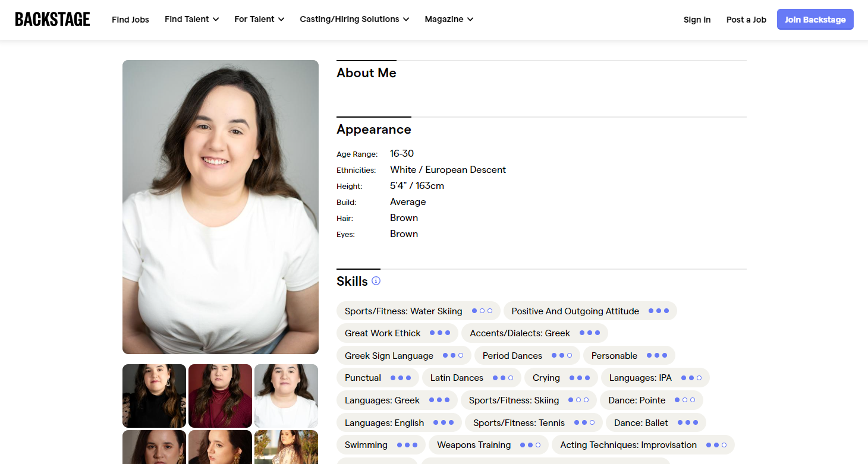Screen dimensions: 868x464
Task: Click the Backstage logo
Action: 52,19
